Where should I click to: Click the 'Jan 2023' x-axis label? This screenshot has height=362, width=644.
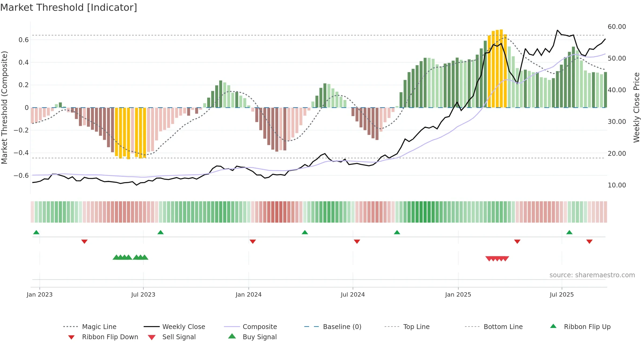pos(40,294)
